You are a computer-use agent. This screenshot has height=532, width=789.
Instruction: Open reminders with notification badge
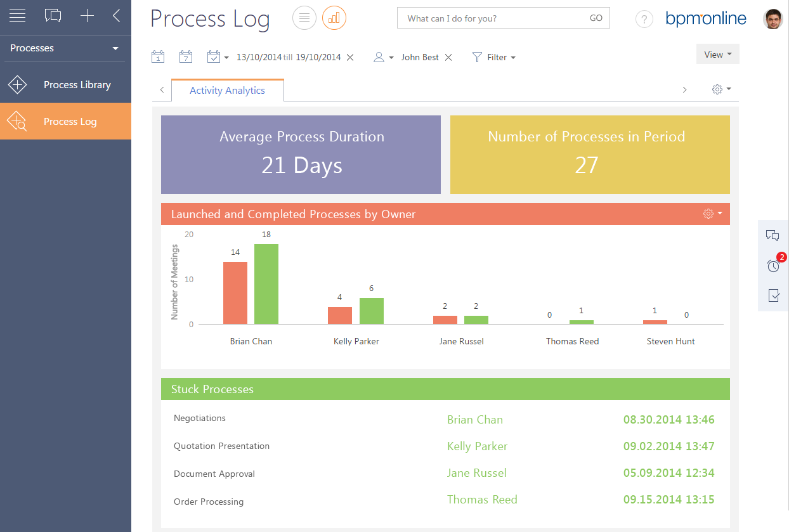tap(773, 266)
